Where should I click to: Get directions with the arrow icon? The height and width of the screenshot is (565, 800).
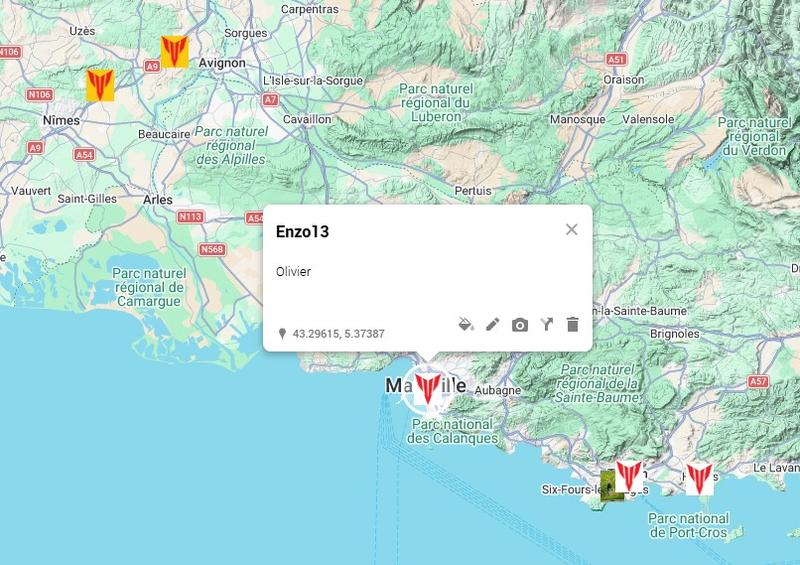546,324
